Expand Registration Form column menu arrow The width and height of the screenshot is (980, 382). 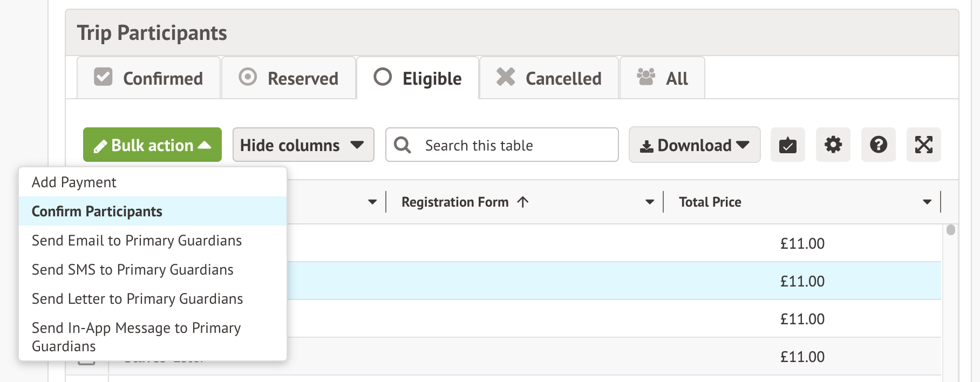650,202
